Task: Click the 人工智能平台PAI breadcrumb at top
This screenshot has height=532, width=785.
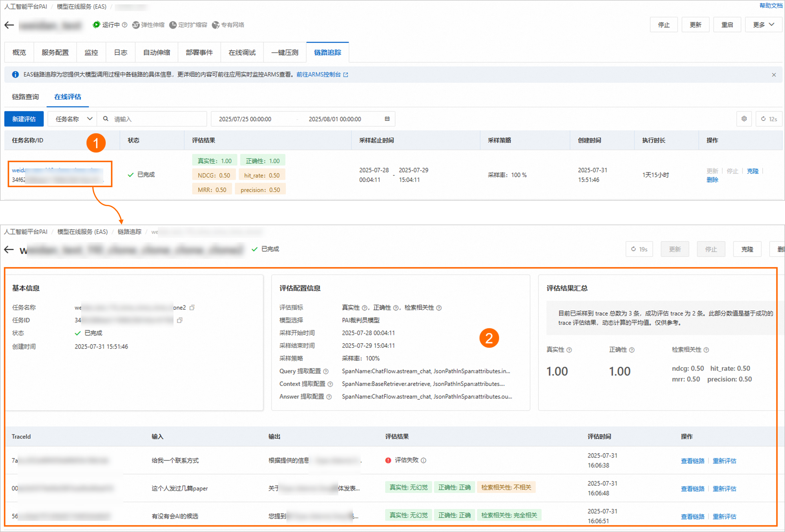Action: (26, 6)
